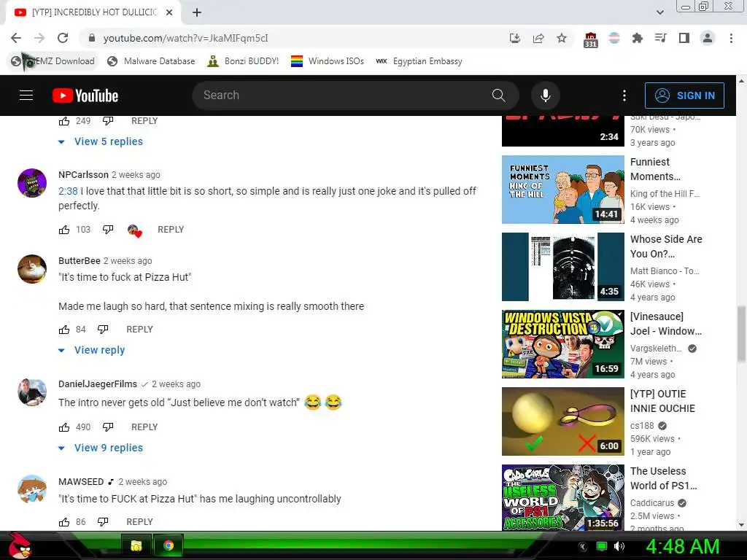Open NPCarlsson username link
Screen dimensions: 747x560
tap(83, 175)
